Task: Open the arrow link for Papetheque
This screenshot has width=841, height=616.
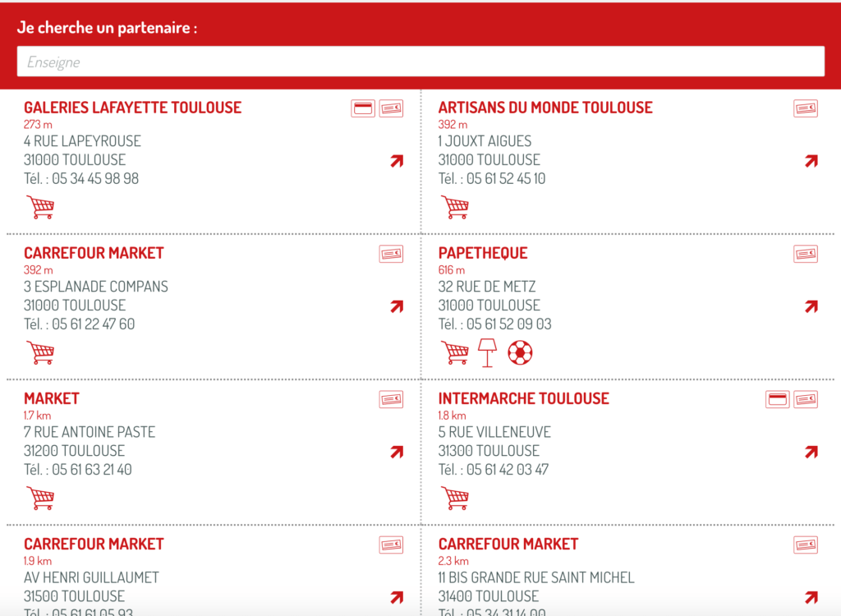Action: (x=811, y=306)
